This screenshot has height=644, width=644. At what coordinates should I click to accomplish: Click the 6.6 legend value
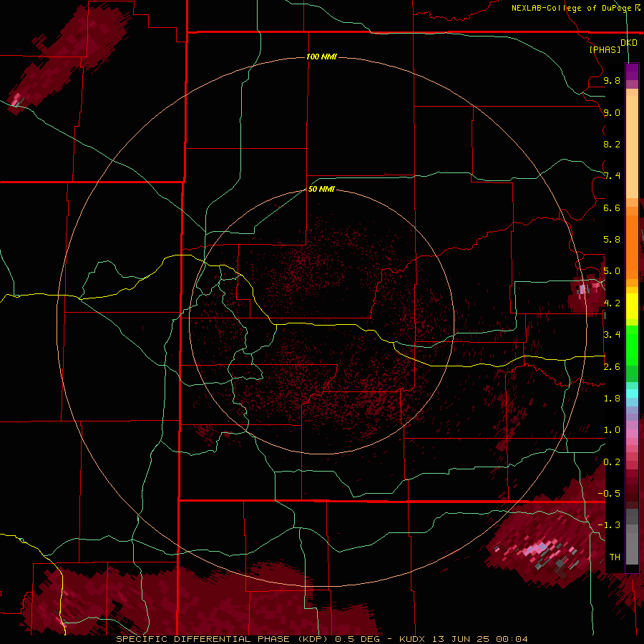(612, 208)
